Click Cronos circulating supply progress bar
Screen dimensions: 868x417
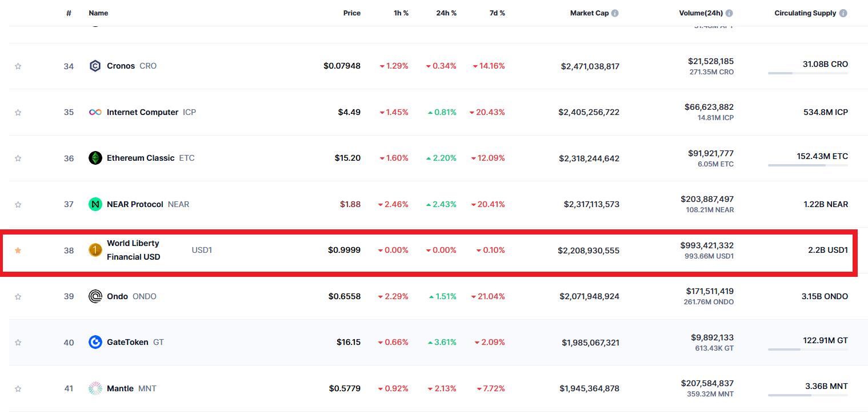[808, 73]
